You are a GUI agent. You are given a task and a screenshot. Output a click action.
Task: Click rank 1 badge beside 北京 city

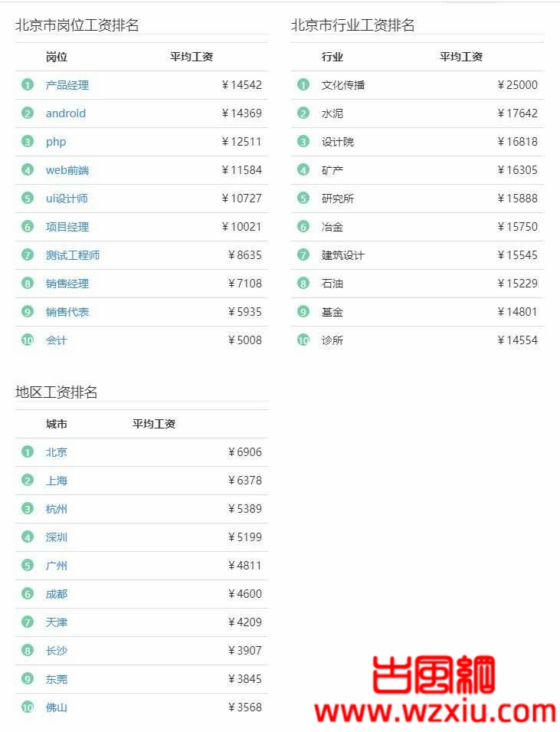(28, 452)
